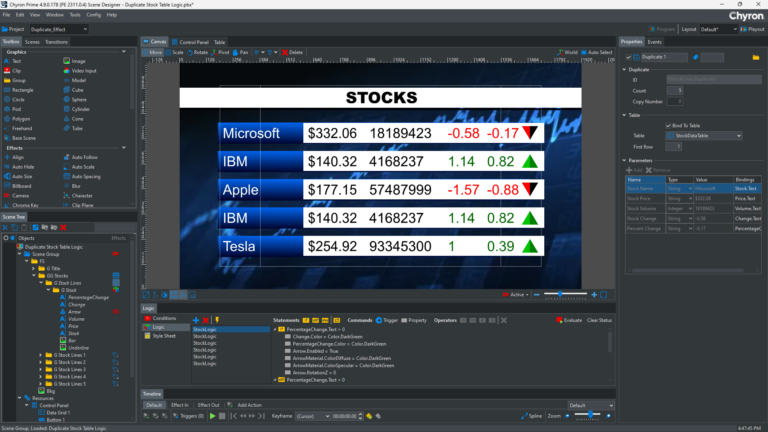Toggle Auto Select in canvas toolbar
This screenshot has width=768, height=432.
click(599, 51)
